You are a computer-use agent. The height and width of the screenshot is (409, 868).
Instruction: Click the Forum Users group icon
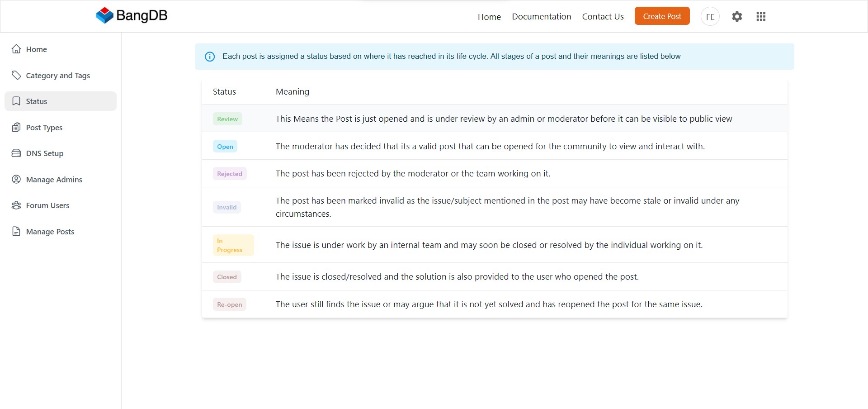pos(16,205)
